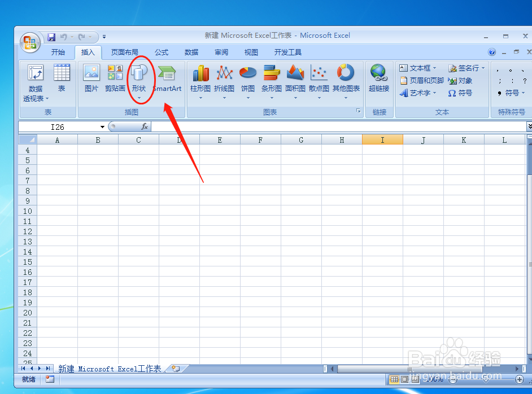
Task: Insert a scatter chart (散点图)
Action: point(319,81)
